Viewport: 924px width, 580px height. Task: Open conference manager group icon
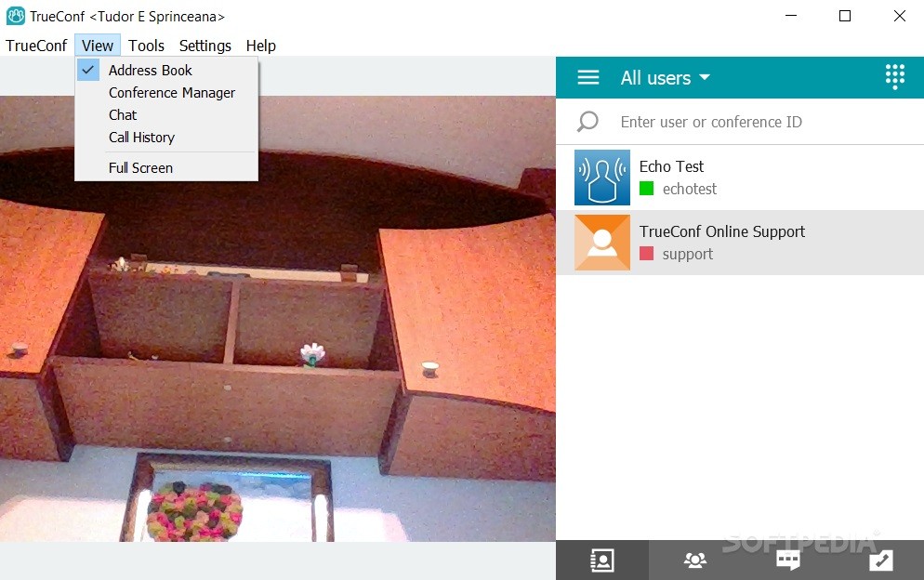(x=694, y=560)
